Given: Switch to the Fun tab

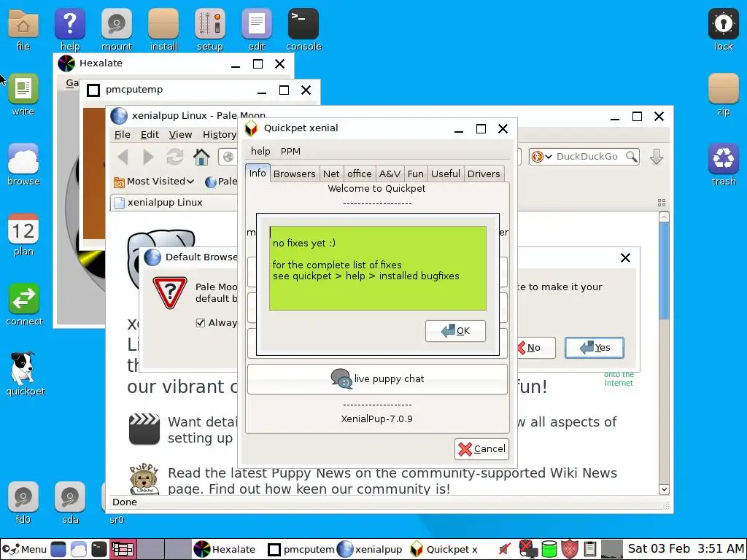Looking at the screenshot, I should pyautogui.click(x=415, y=174).
